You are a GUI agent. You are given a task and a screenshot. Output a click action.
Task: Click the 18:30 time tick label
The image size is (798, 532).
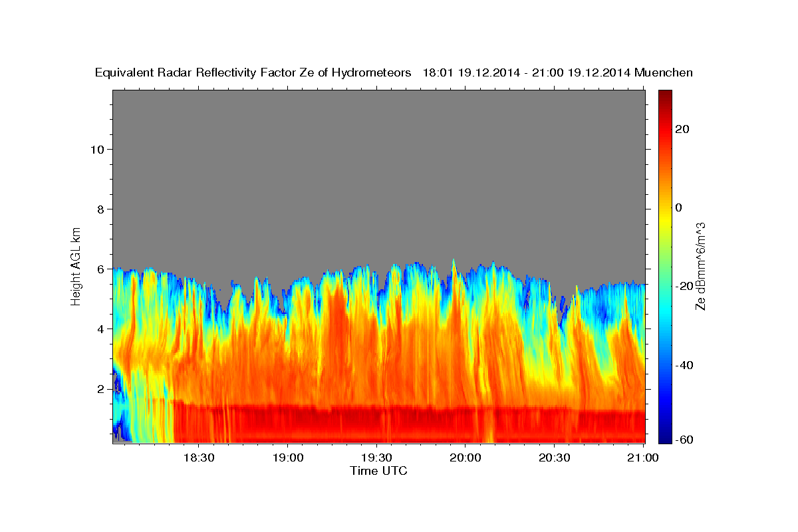198,458
